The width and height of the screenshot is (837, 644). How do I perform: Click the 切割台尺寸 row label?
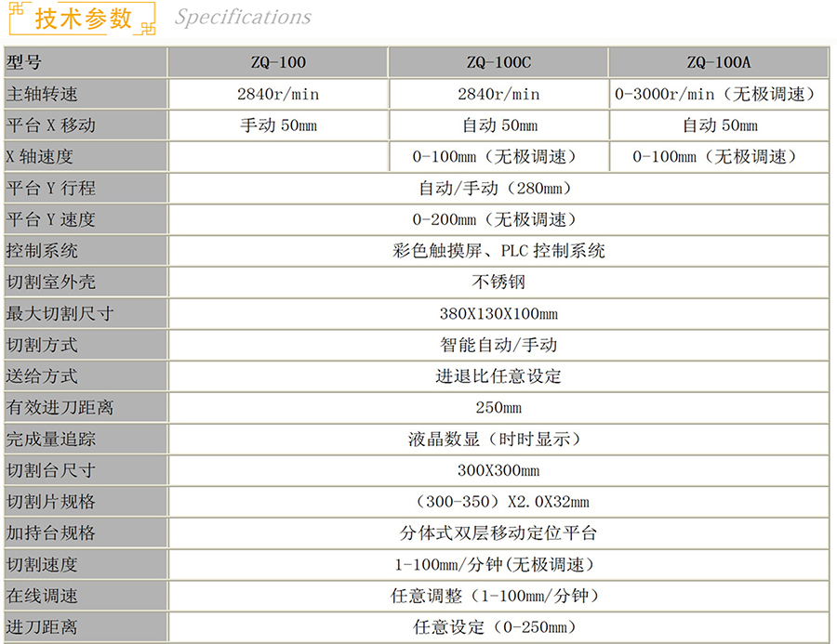click(51, 470)
